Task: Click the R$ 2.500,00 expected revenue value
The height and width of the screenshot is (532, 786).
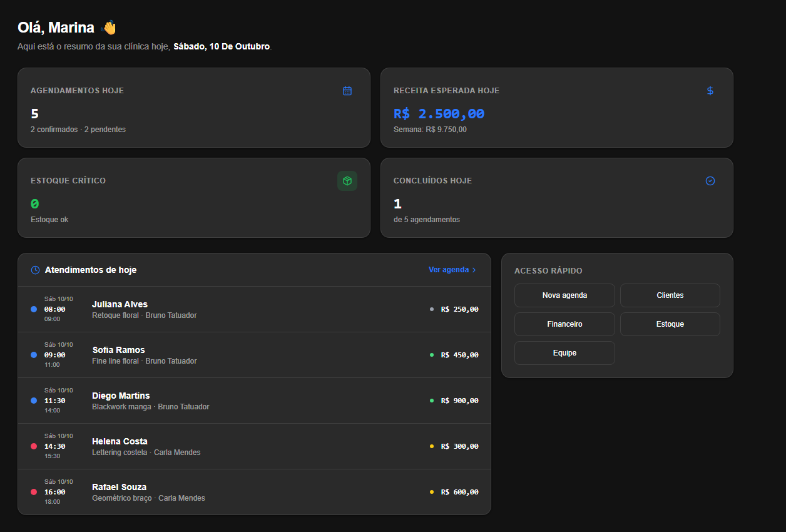Action: [439, 114]
